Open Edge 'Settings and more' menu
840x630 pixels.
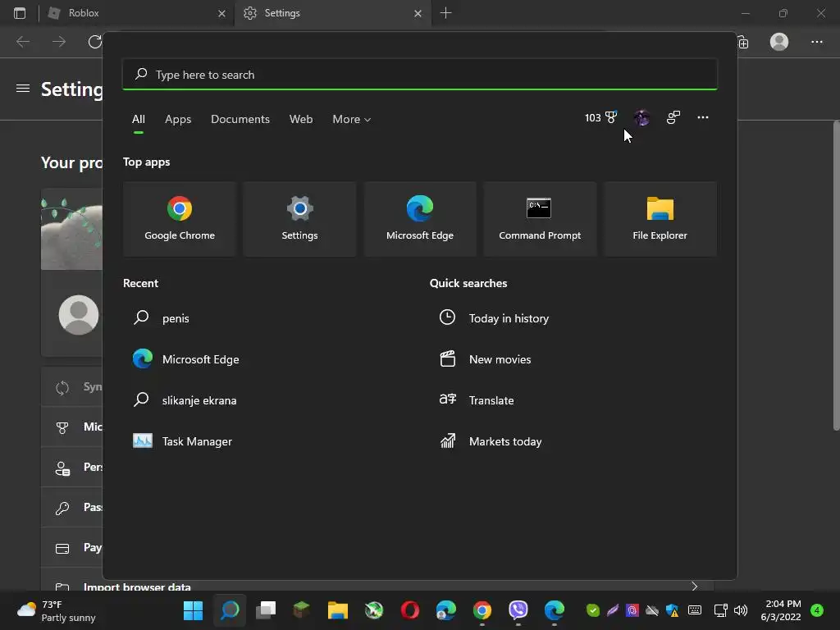816,42
